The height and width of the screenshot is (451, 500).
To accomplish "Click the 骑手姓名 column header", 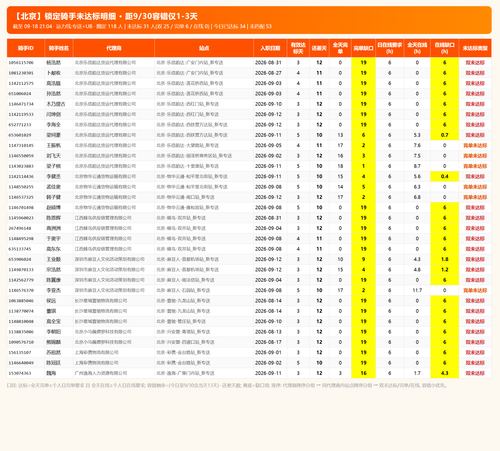I will [x=59, y=48].
